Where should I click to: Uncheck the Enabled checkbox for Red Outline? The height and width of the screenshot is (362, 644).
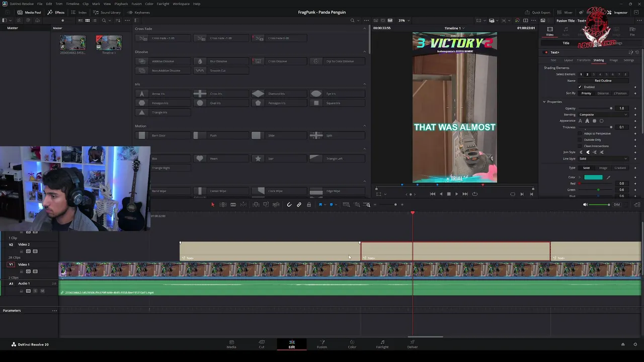[x=580, y=87]
